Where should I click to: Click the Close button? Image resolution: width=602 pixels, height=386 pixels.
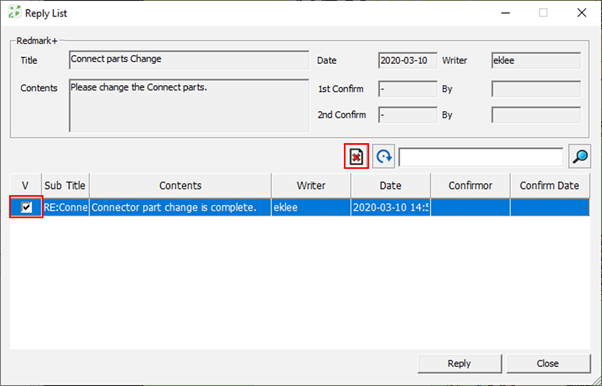[548, 363]
